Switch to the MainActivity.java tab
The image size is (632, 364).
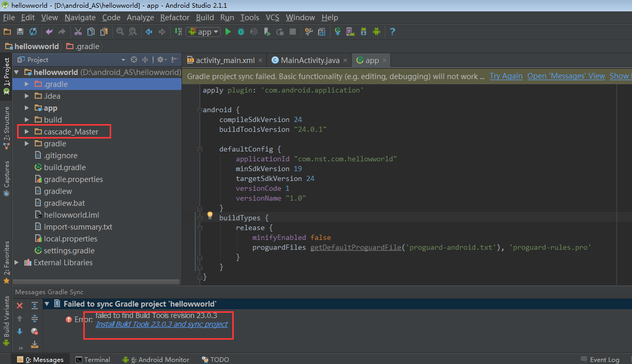[x=310, y=60]
